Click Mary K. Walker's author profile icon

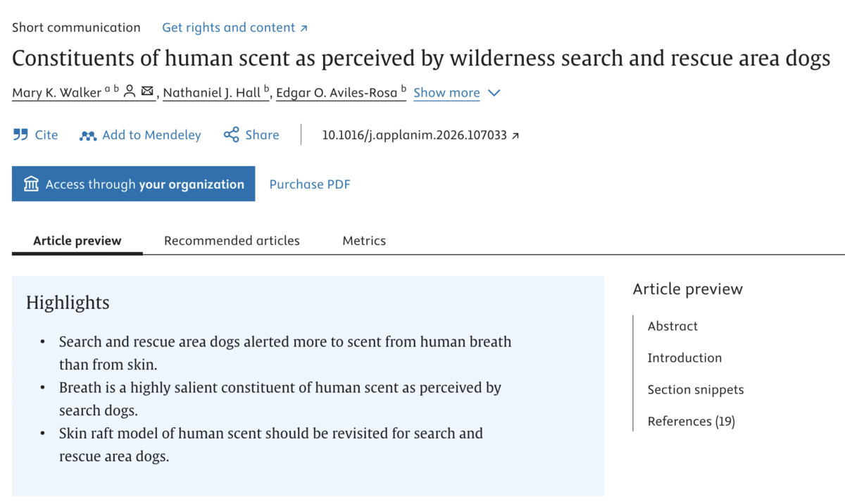(x=130, y=92)
